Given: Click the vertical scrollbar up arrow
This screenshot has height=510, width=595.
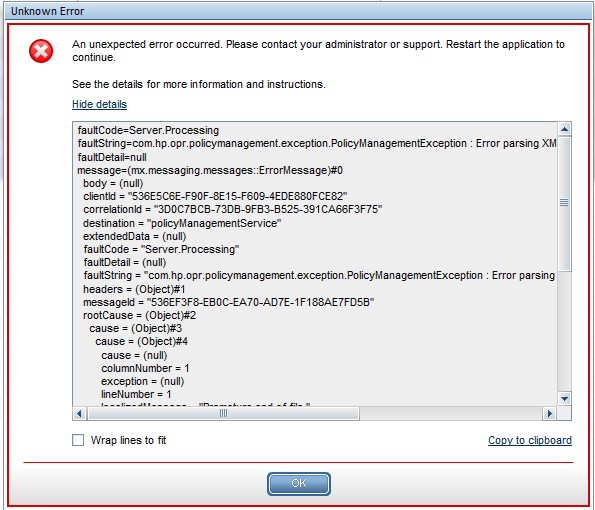Looking at the screenshot, I should pos(564,129).
